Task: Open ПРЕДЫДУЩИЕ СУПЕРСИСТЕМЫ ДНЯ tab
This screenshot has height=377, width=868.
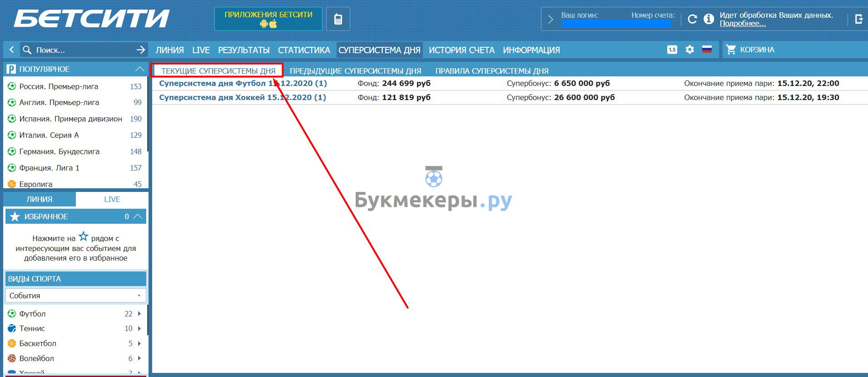Action: tap(355, 71)
